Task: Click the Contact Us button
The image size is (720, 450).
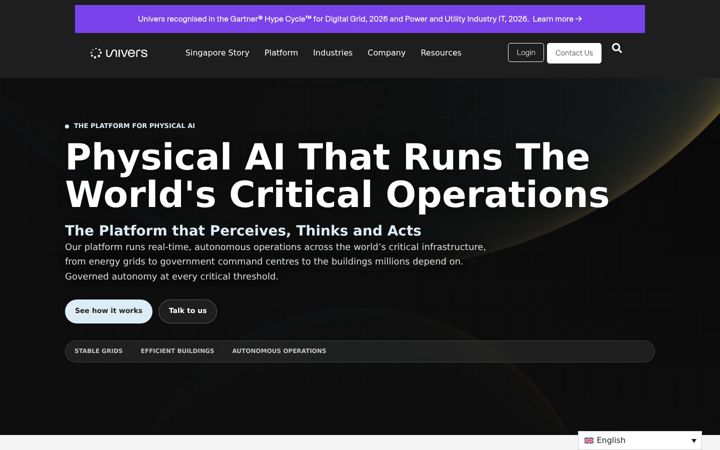Action: coord(574,53)
